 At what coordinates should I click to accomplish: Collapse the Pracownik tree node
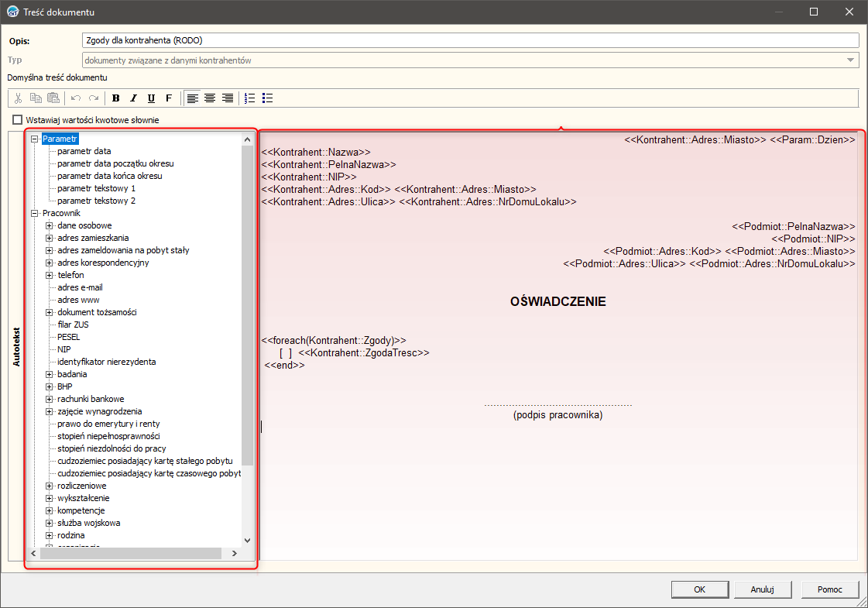click(x=34, y=213)
